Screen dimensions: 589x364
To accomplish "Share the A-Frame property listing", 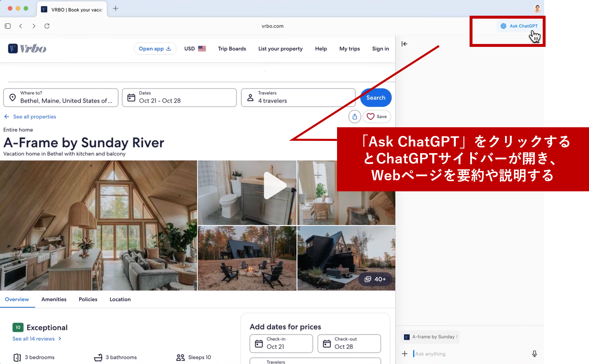I will point(355,116).
